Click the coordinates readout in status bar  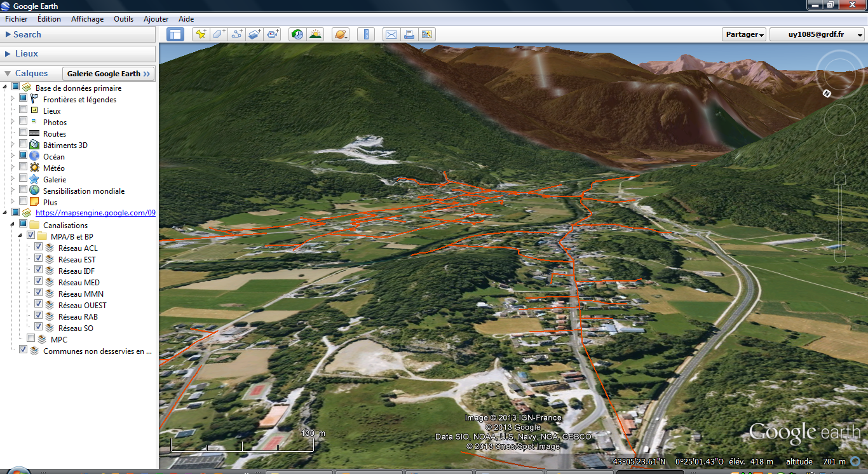668,462
